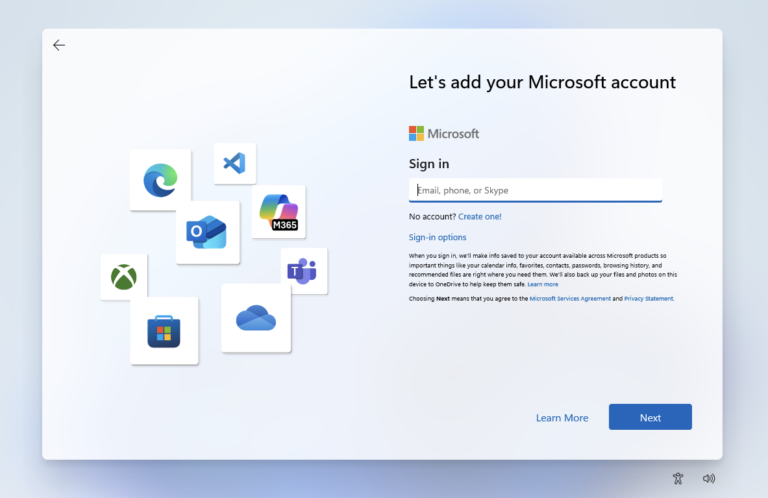The width and height of the screenshot is (768, 498).
Task: Click the blue Next button
Action: click(x=650, y=417)
